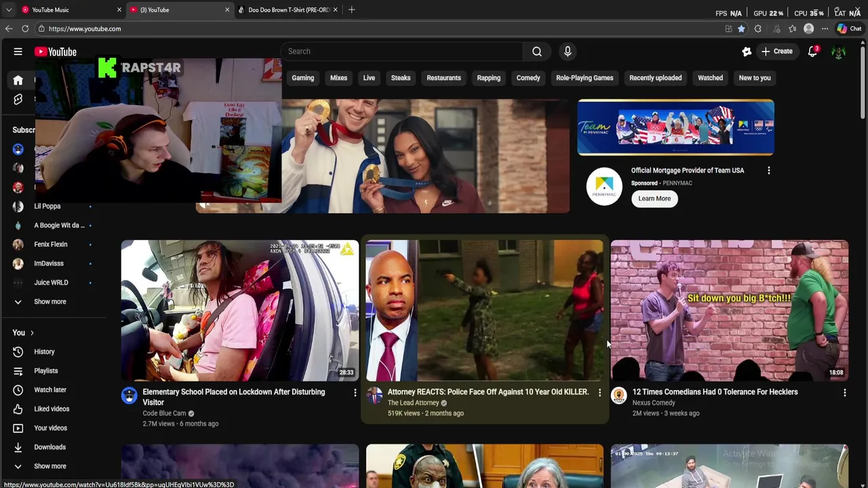
Task: Select the Steaks filter chip
Action: [401, 78]
